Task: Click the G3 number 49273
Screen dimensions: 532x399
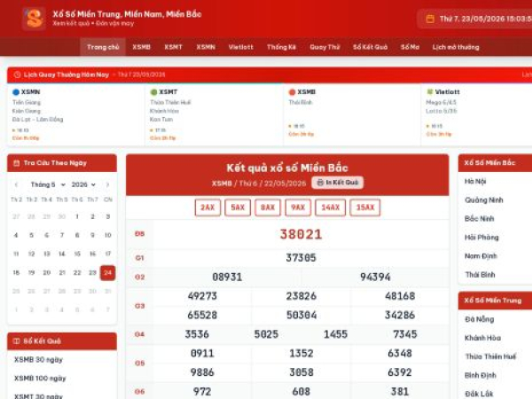Action: click(x=202, y=296)
